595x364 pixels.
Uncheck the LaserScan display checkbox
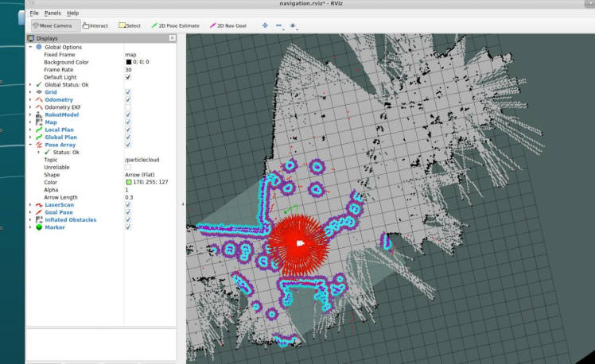click(x=128, y=205)
